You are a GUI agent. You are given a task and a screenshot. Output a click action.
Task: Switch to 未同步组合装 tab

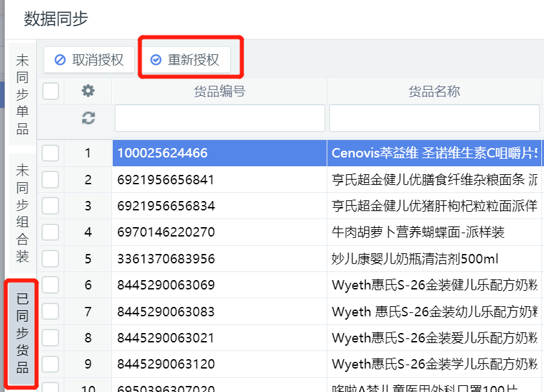click(x=22, y=214)
